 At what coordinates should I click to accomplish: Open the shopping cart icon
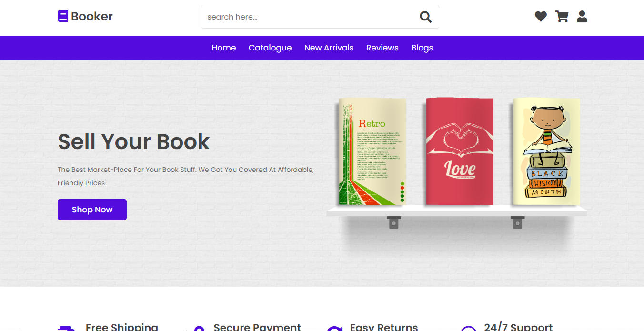coord(562,16)
